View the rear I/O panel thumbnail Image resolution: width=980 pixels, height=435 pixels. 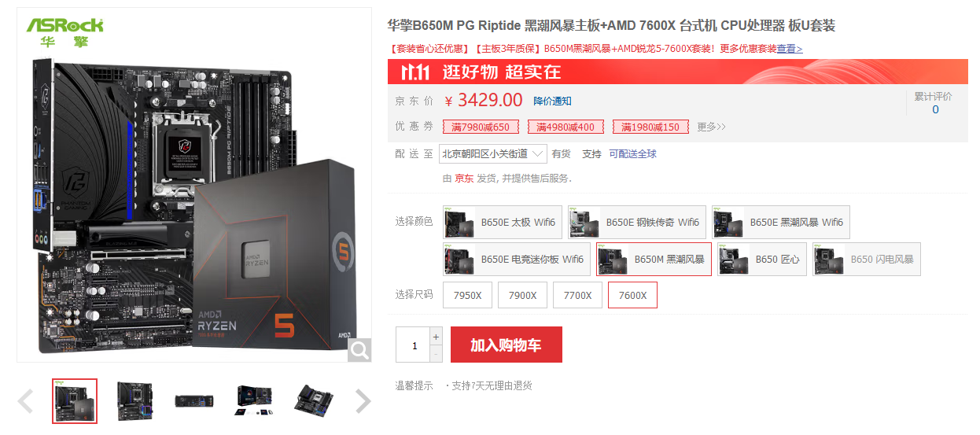coord(194,401)
